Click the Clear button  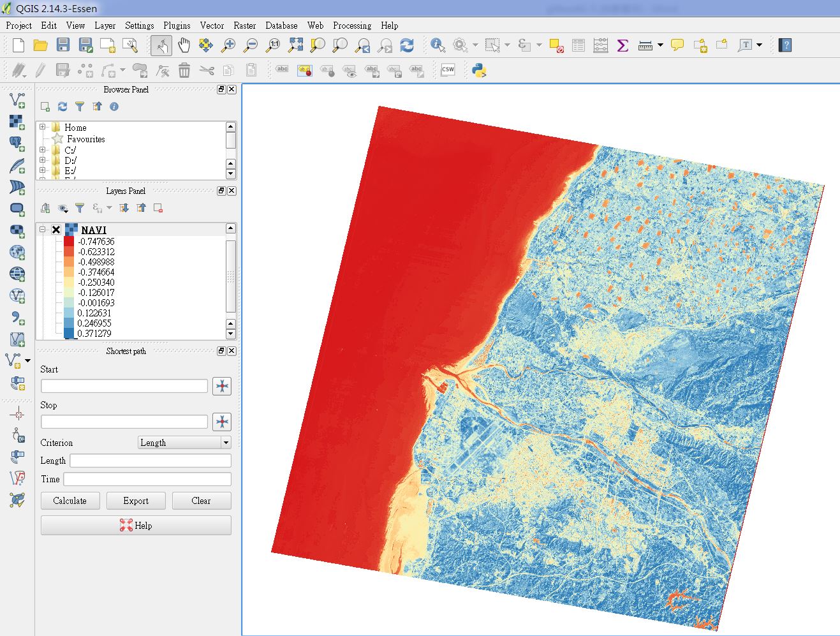tap(202, 501)
